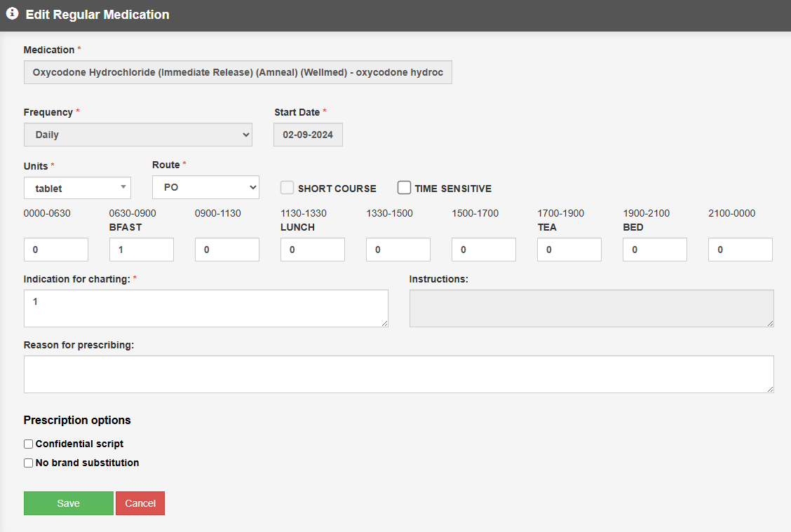Click the 0000-0630 dose input
This screenshot has height=532, width=791.
pyautogui.click(x=56, y=250)
